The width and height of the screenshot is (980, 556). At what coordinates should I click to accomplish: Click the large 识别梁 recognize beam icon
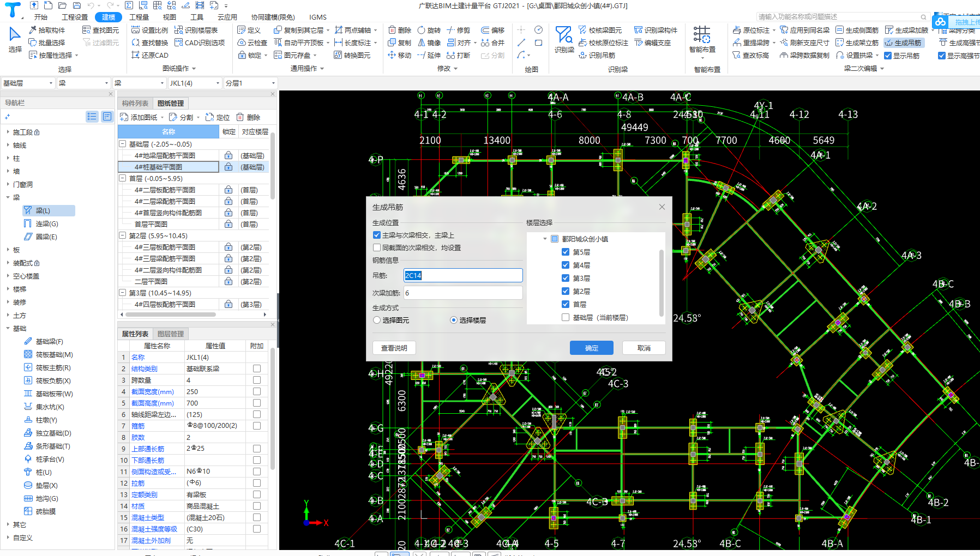pyautogui.click(x=564, y=40)
